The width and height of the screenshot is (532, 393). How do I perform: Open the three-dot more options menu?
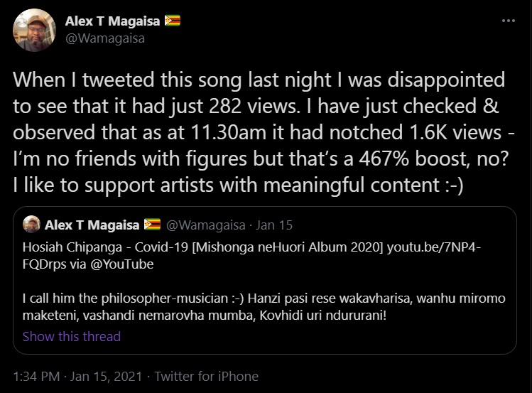pos(508,21)
